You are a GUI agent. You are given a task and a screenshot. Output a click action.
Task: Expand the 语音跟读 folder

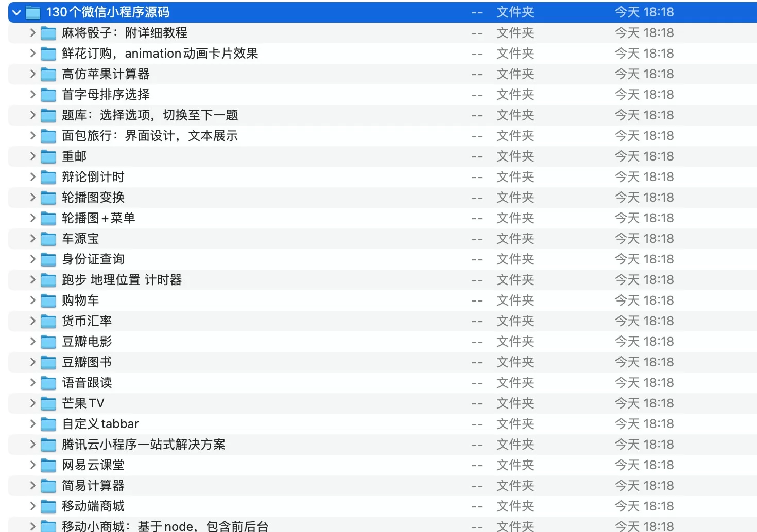[x=31, y=382]
